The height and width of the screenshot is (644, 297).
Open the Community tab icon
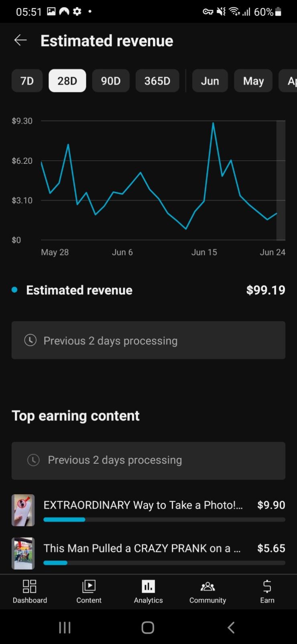point(207,586)
